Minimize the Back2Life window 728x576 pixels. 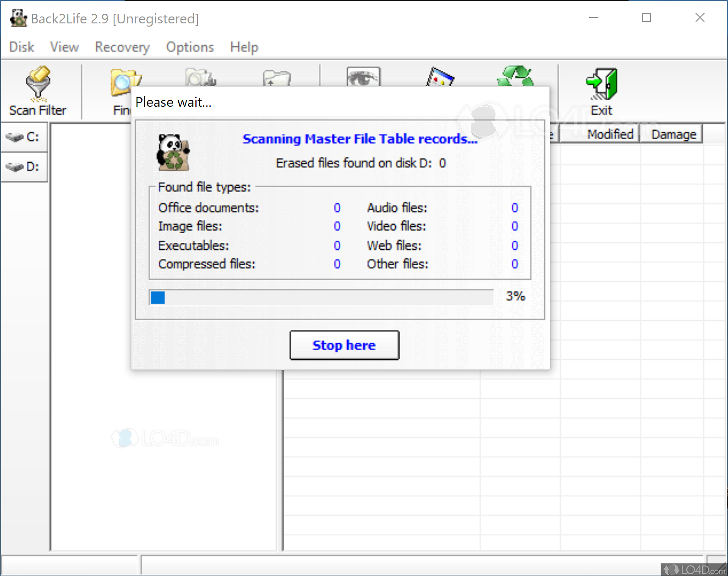pos(594,18)
